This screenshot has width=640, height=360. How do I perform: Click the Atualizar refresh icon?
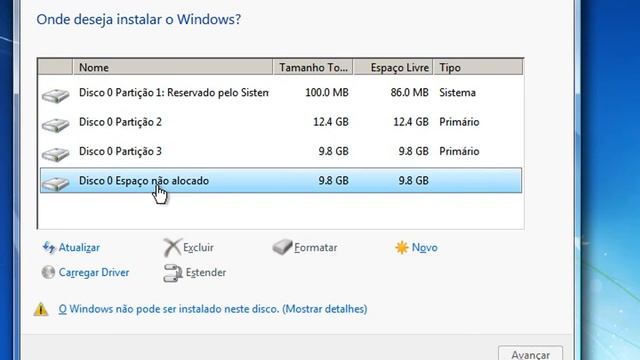pyautogui.click(x=49, y=247)
